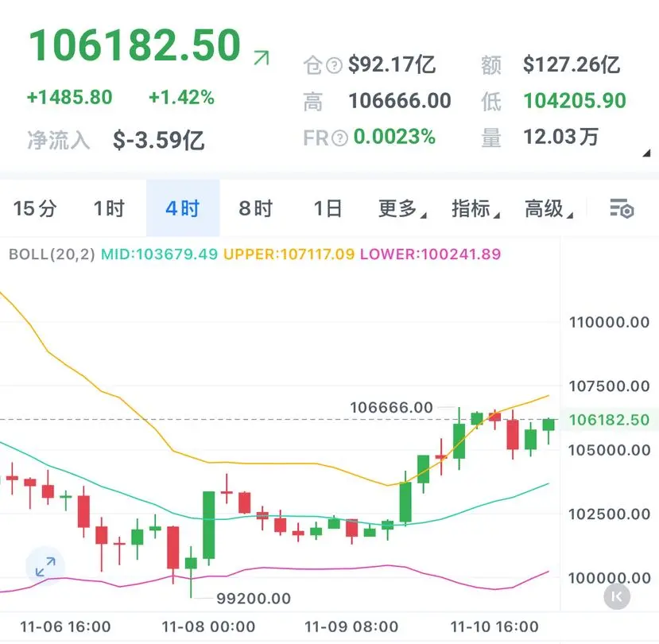Tap LOWER:100241.89 value
Viewport: 659px width, 644px height.
(x=430, y=254)
